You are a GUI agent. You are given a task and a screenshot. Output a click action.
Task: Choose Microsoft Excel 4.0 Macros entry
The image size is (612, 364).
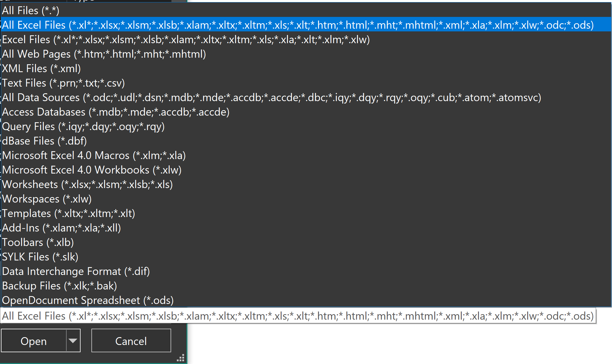[x=94, y=155]
